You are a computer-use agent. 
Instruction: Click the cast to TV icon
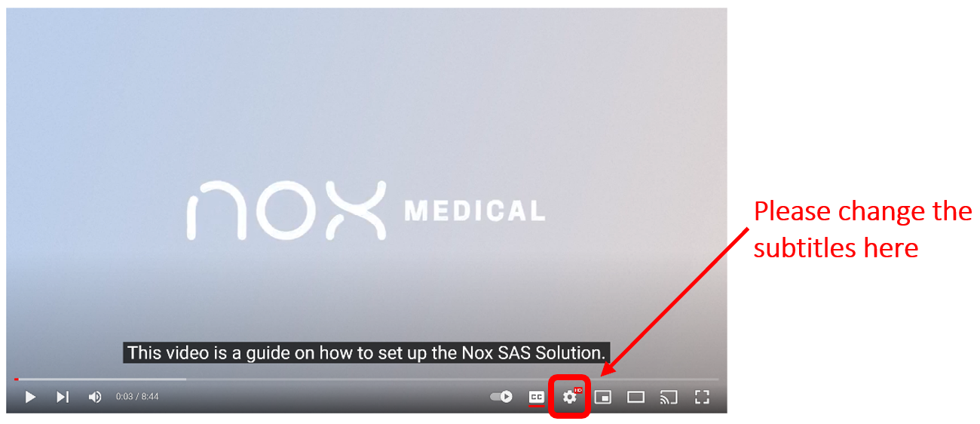[669, 397]
